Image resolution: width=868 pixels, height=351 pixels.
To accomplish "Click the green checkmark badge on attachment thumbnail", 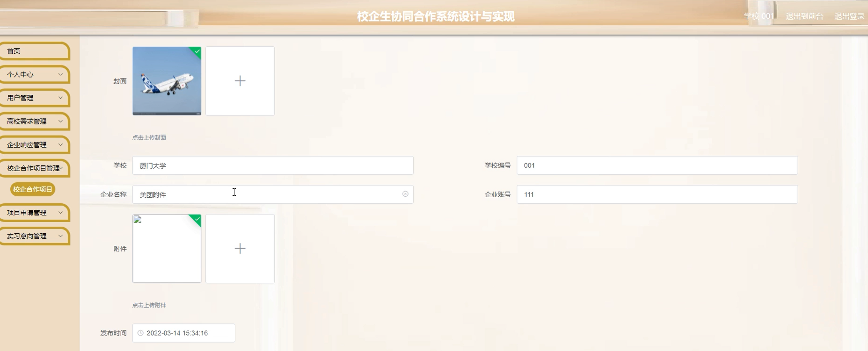I will (x=197, y=219).
